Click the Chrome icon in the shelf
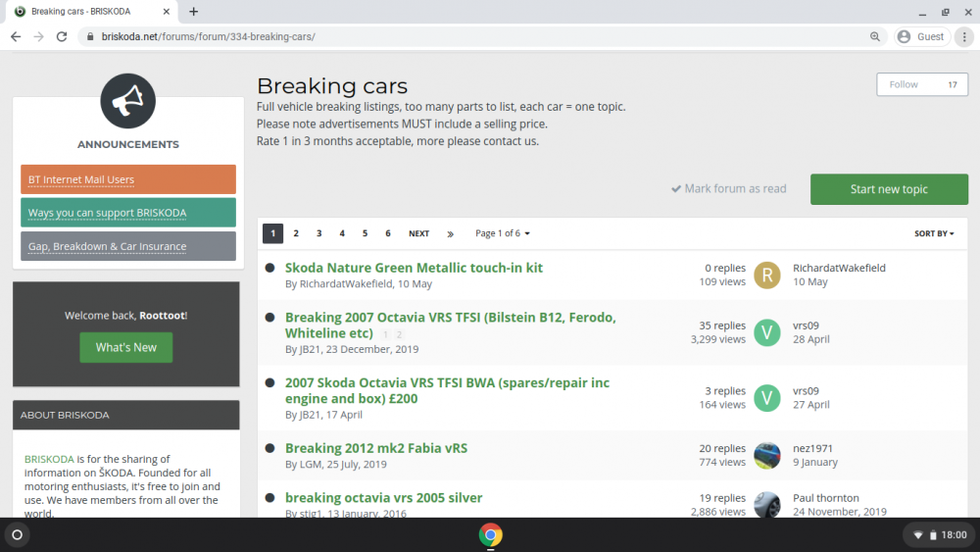The image size is (980, 552). (491, 535)
